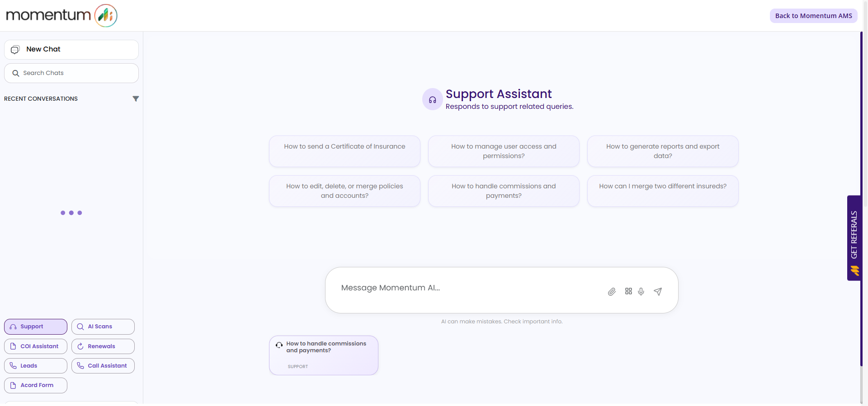
Task: Click the RECENT CONVERSATIONS heading
Action: pyautogui.click(x=41, y=99)
